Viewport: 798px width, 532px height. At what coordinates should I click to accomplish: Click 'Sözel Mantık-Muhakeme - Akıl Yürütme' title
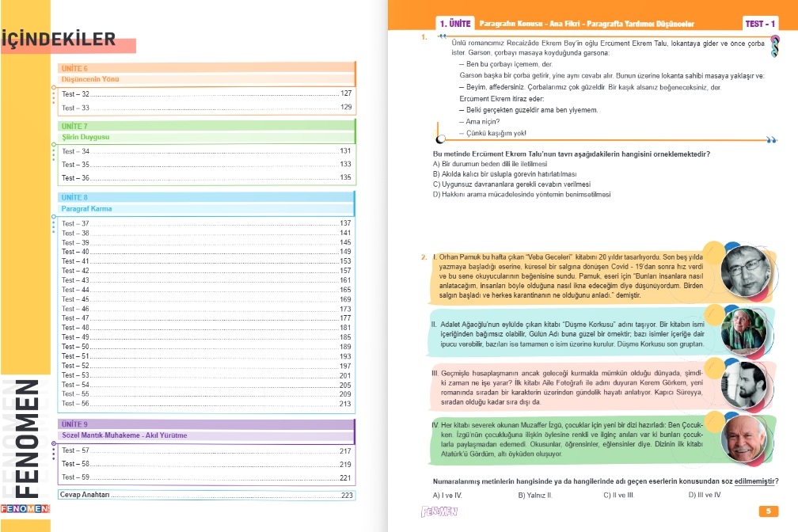(124, 435)
